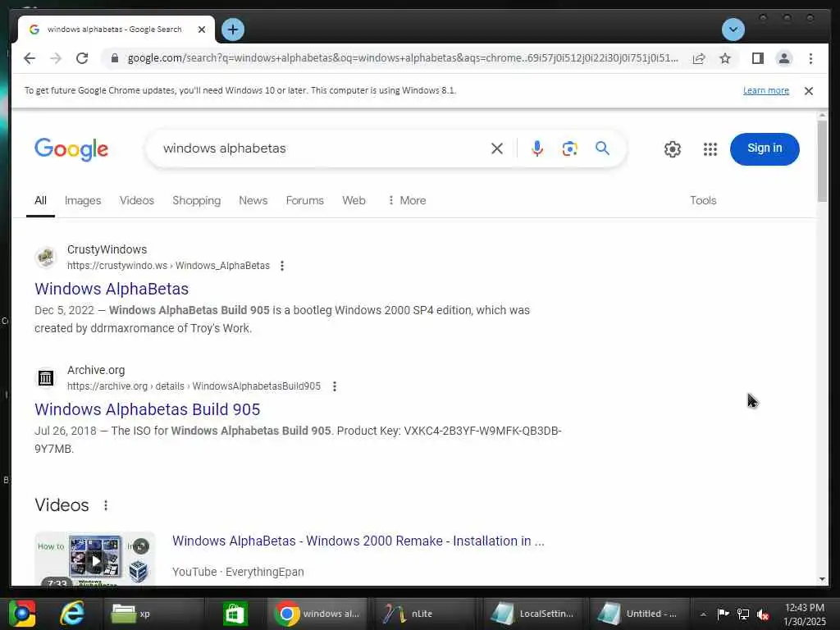840x630 pixels.
Task: Close the windows alphabetas Google Search tab
Action: [x=202, y=30]
